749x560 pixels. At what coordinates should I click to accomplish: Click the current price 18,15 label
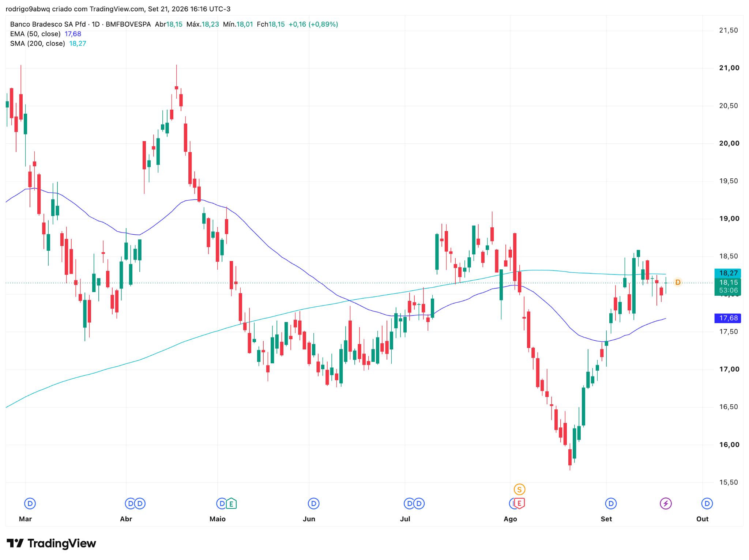728,283
